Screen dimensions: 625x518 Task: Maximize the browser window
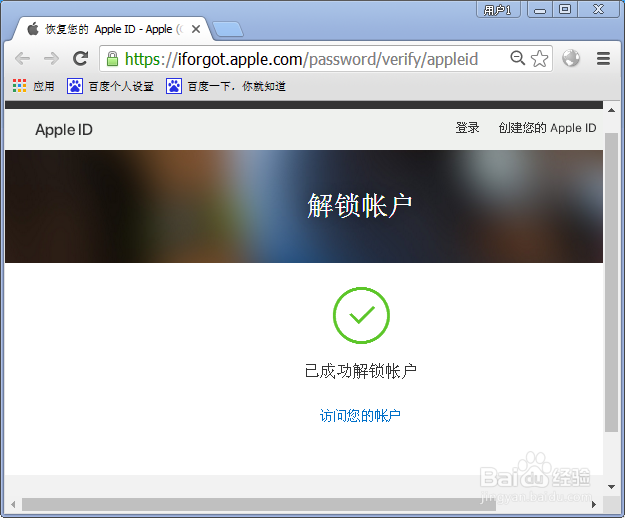pyautogui.click(x=565, y=10)
